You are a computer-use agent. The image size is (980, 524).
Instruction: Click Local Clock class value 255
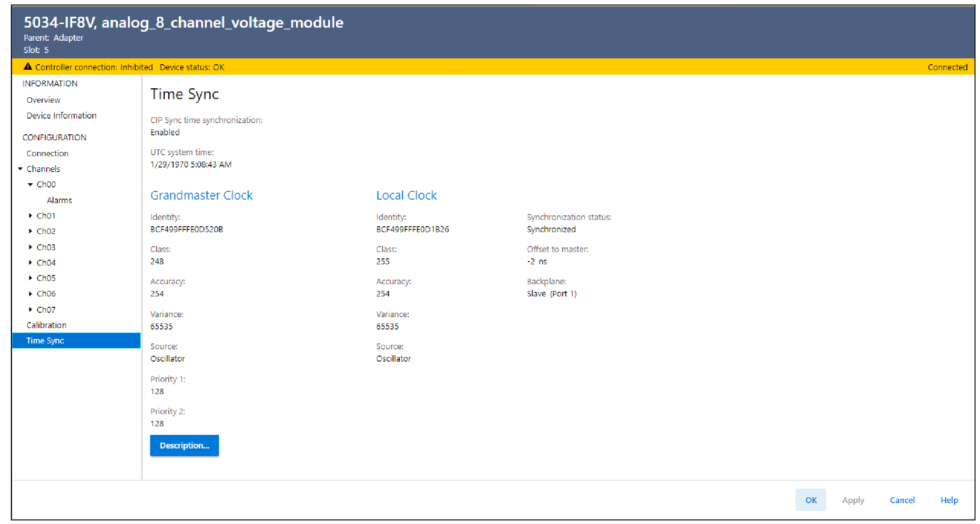[x=383, y=261]
